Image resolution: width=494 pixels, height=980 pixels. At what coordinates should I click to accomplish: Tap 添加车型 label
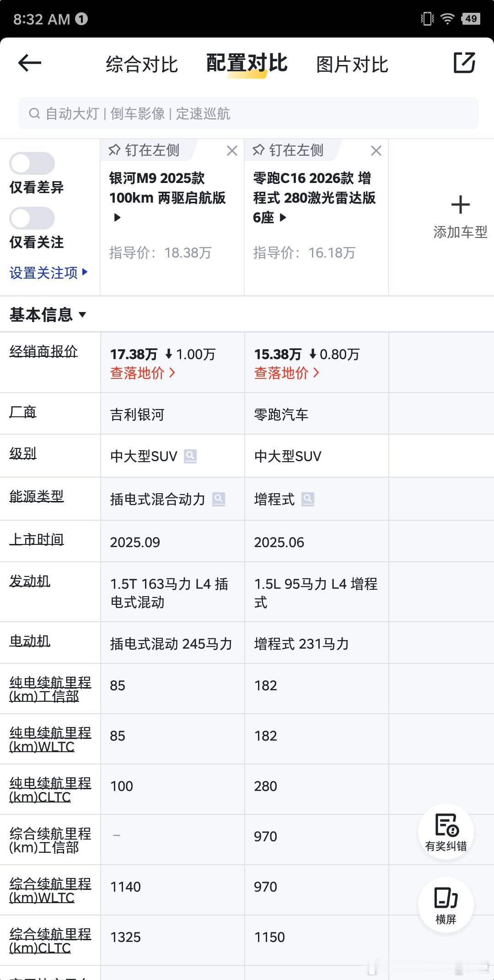click(460, 232)
